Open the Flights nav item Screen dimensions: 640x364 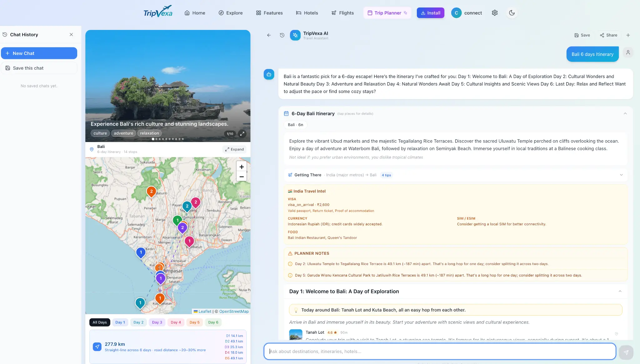[343, 13]
